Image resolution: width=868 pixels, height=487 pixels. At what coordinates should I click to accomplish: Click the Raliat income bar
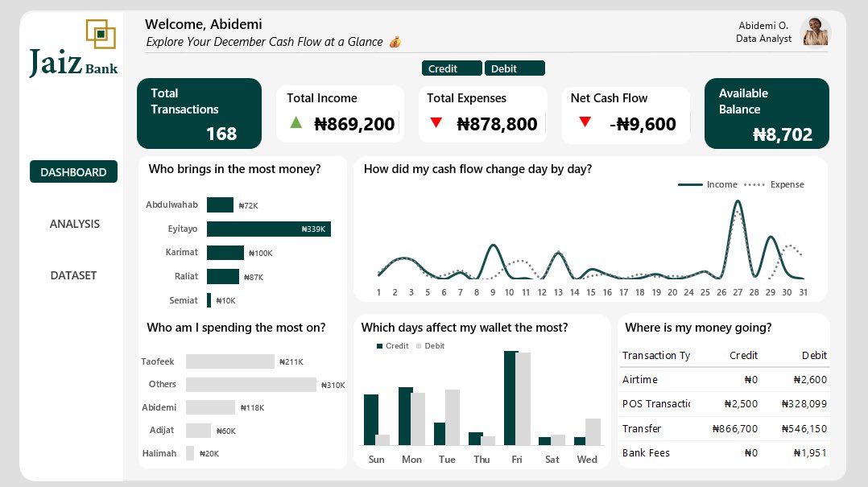pyautogui.click(x=223, y=276)
